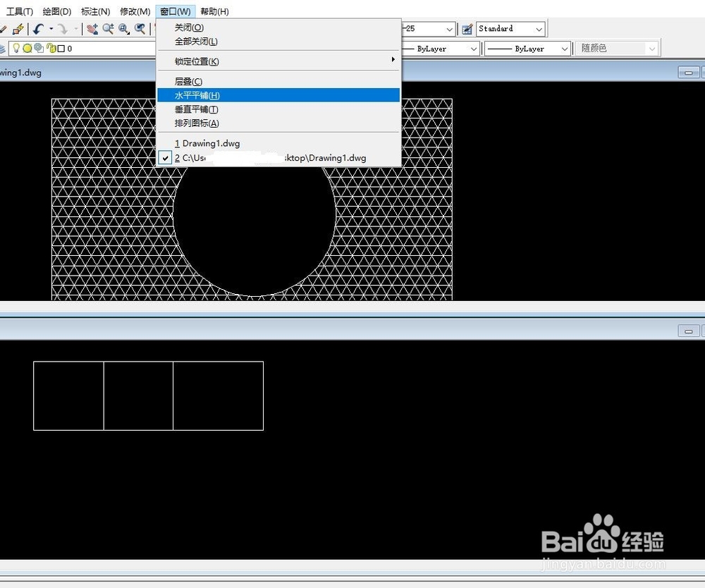Click the 窗口(W) menu title
The image size is (705, 588).
[x=176, y=12]
